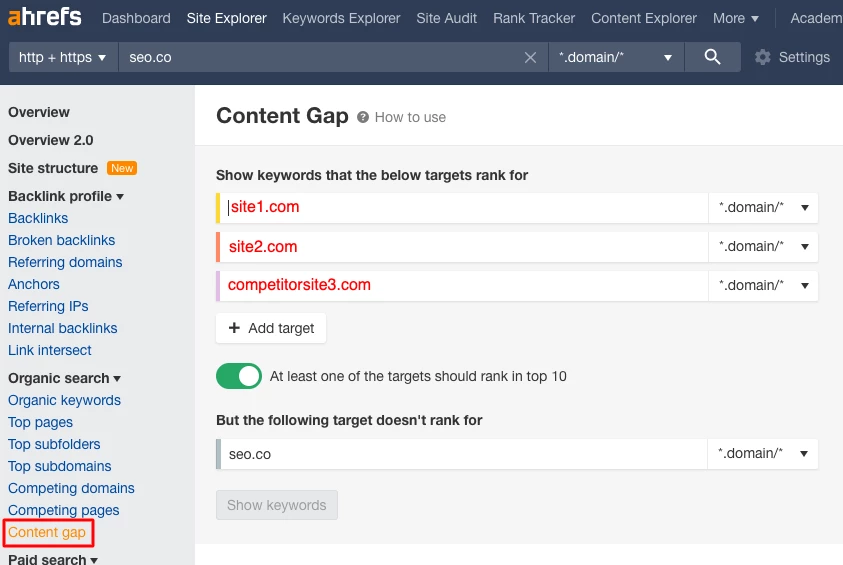This screenshot has height=565, width=843.
Task: Open Link intersect report
Action: pos(49,351)
